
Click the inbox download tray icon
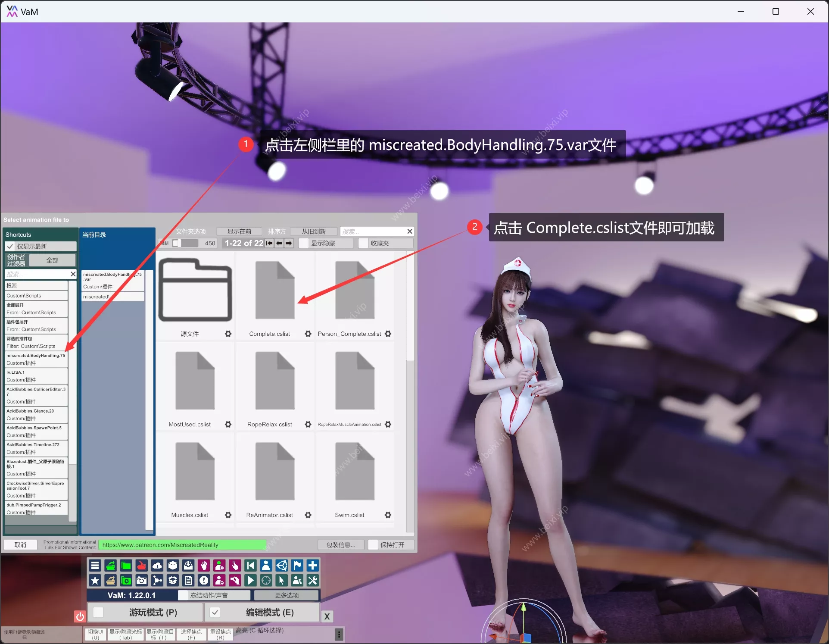[188, 565]
